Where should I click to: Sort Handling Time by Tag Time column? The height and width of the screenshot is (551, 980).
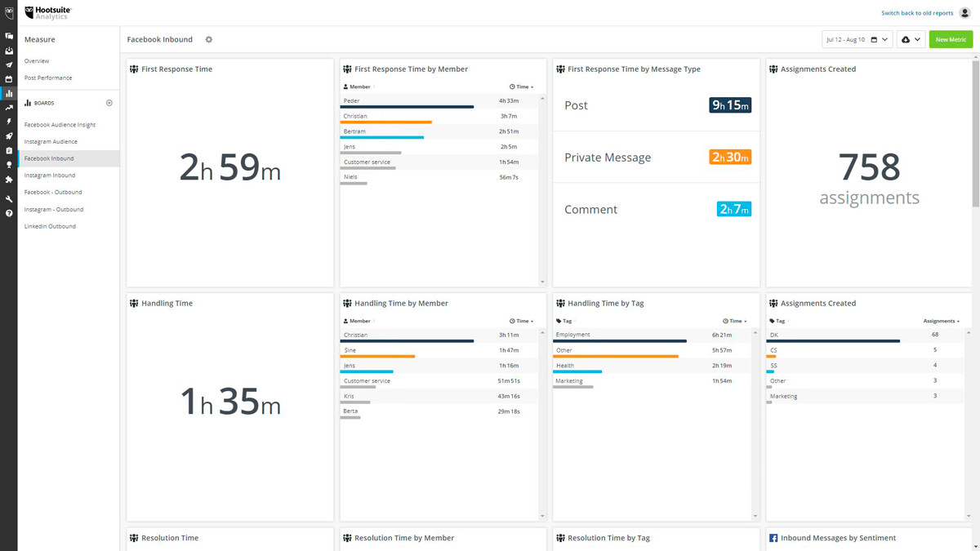click(x=735, y=321)
